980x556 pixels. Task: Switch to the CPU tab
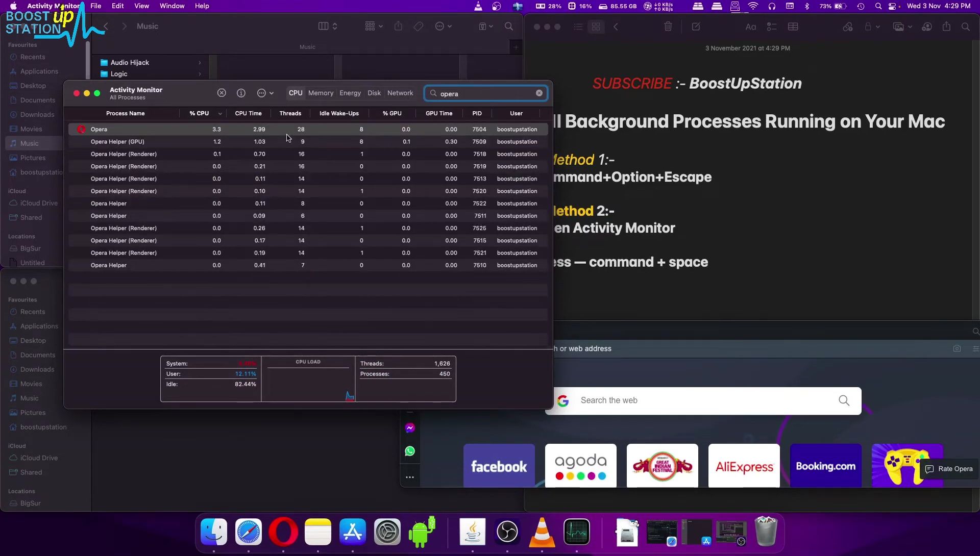(296, 93)
